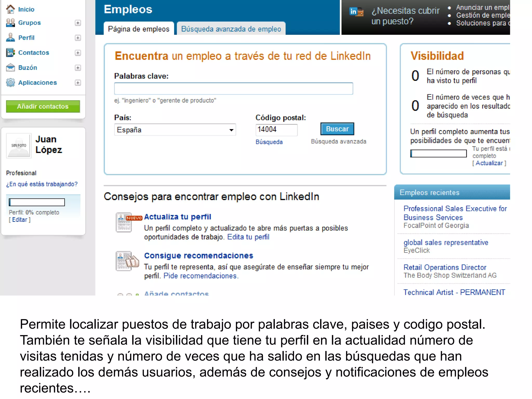
Task: Open Contactos in the sidebar
Action: 34,52
